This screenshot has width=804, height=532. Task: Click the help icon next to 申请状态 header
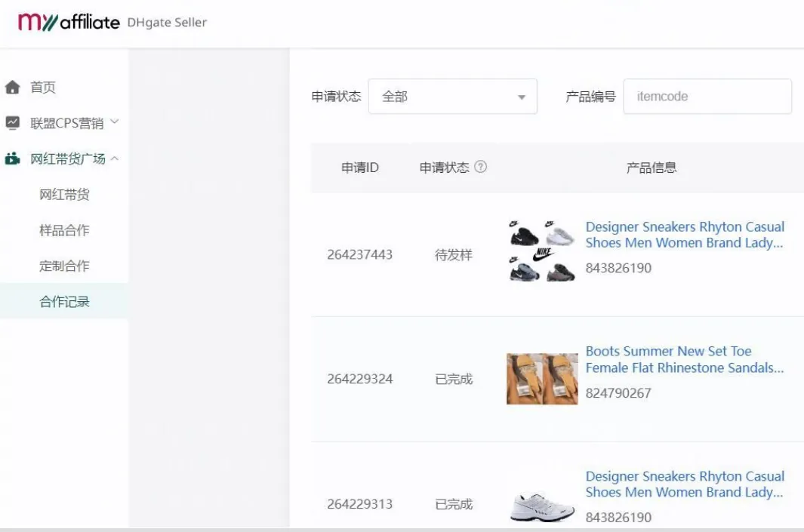(x=480, y=167)
